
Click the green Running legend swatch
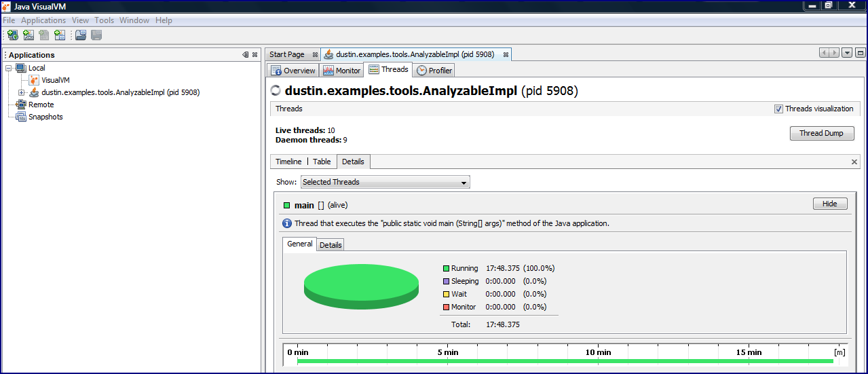click(x=447, y=268)
